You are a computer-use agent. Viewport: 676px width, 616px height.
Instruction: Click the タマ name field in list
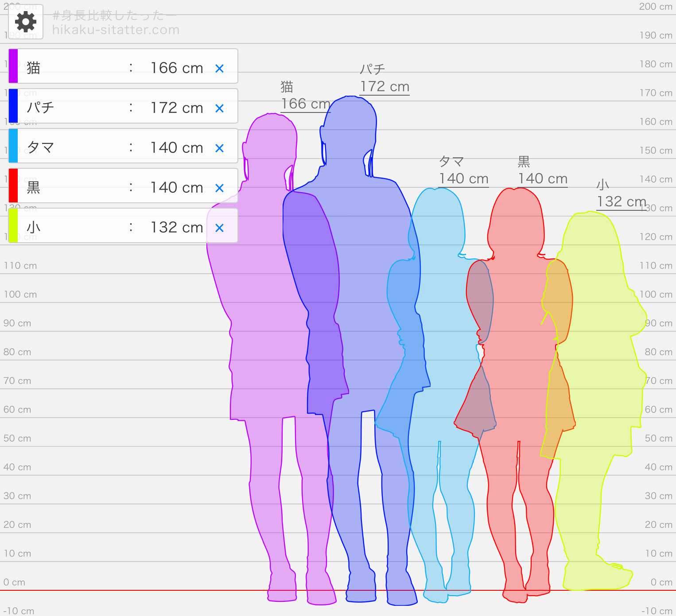pyautogui.click(x=71, y=147)
